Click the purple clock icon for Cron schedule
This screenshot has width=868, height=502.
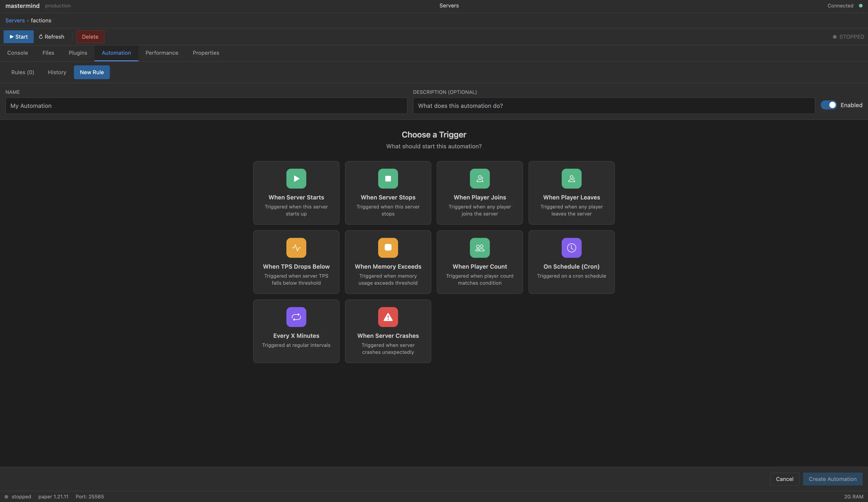pos(571,248)
